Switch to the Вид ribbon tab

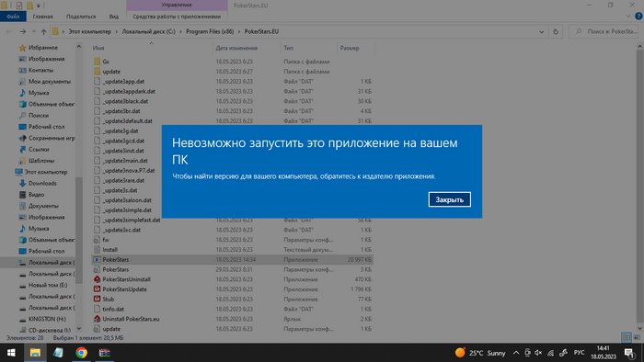(x=114, y=17)
